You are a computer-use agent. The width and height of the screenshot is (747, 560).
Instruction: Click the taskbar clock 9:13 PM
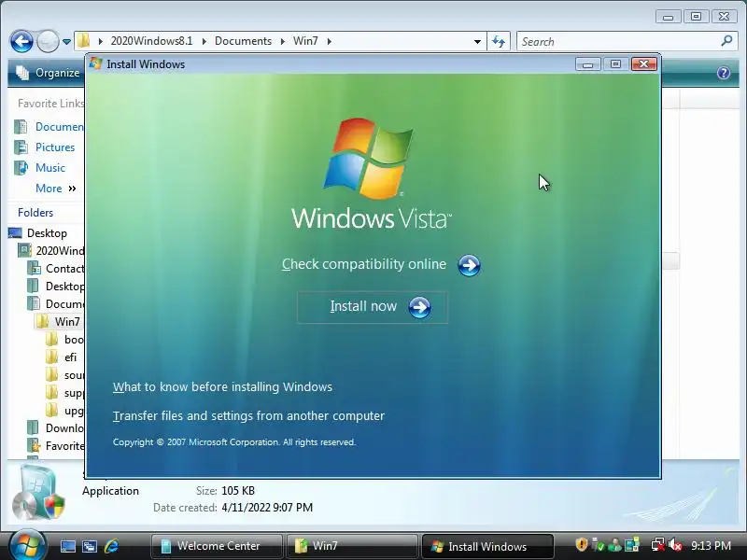pyautogui.click(x=711, y=545)
